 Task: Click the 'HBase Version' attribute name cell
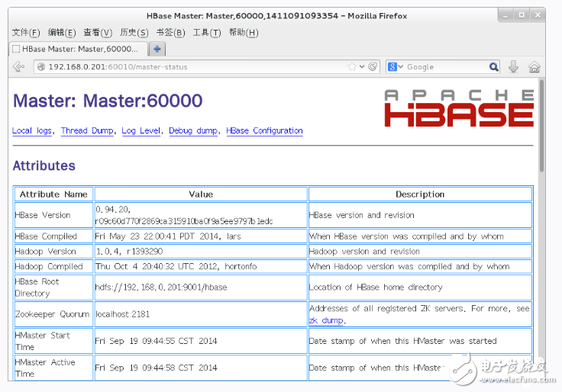tap(53, 215)
